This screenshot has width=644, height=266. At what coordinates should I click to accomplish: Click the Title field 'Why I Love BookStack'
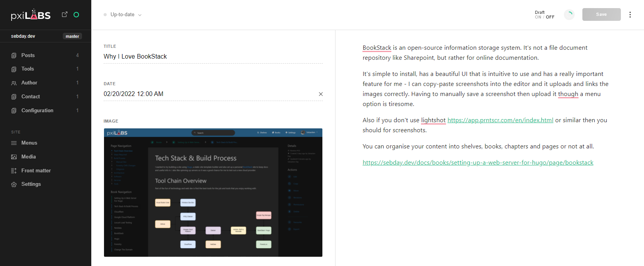pyautogui.click(x=213, y=57)
